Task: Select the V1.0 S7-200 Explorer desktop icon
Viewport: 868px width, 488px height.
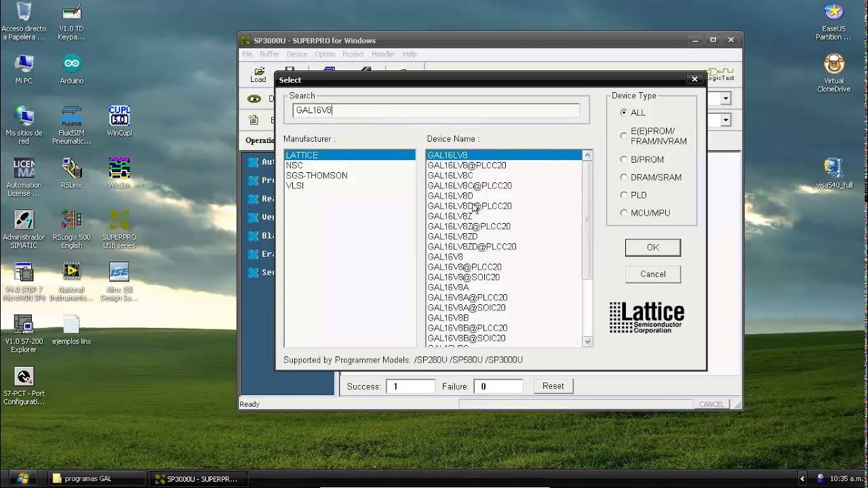Action: [24, 334]
